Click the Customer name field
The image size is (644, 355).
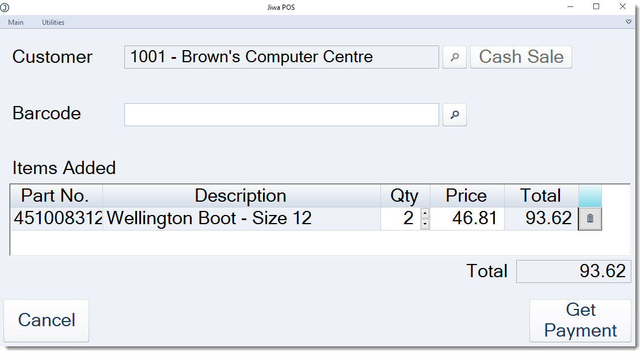coord(281,57)
